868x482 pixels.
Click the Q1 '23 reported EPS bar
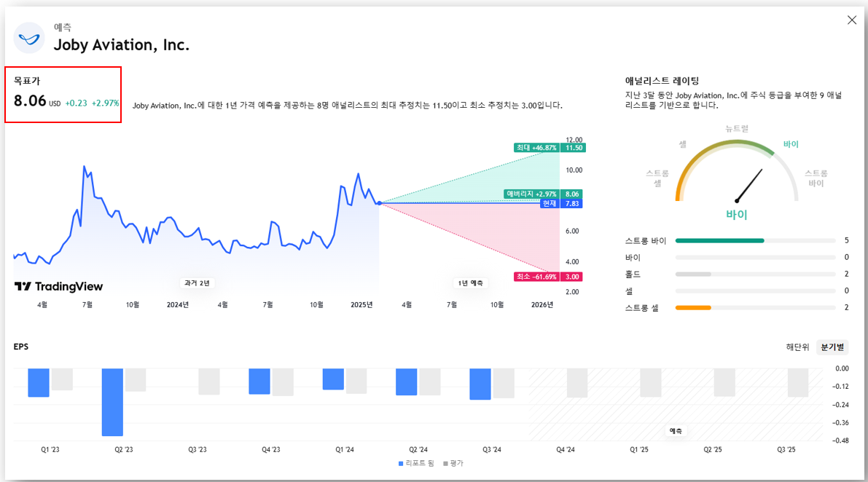click(39, 382)
